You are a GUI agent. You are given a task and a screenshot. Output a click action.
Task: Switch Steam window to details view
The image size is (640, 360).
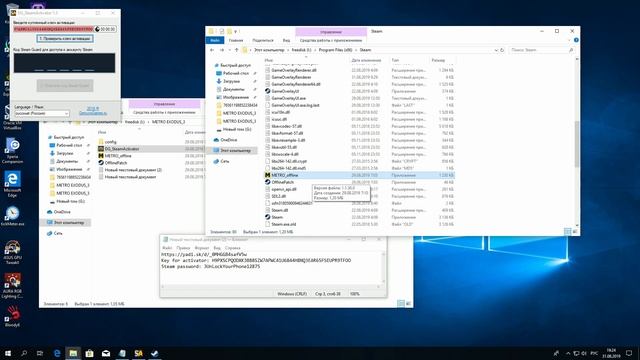click(x=567, y=231)
